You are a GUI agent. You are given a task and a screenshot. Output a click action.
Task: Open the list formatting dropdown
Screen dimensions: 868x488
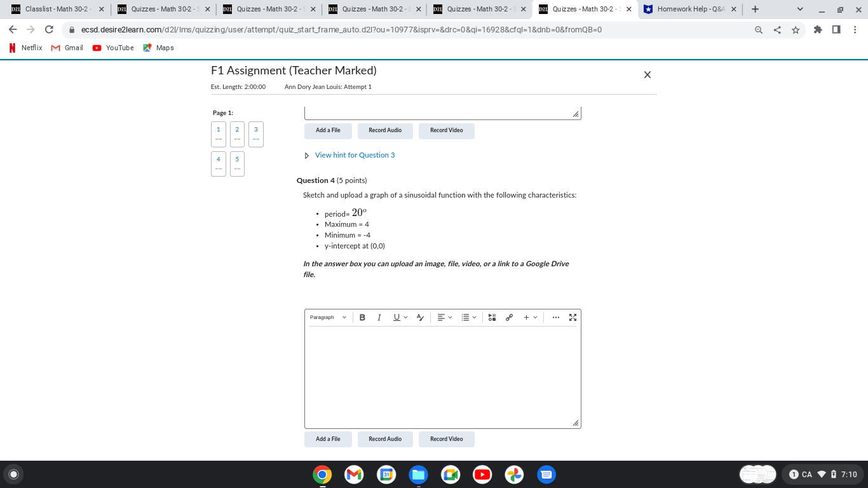(x=468, y=317)
